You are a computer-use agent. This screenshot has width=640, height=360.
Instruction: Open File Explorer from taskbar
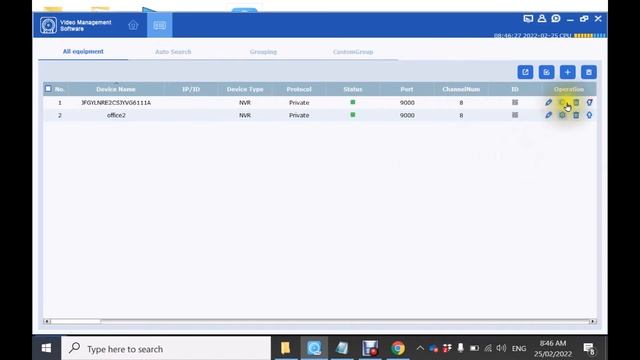[286, 348]
